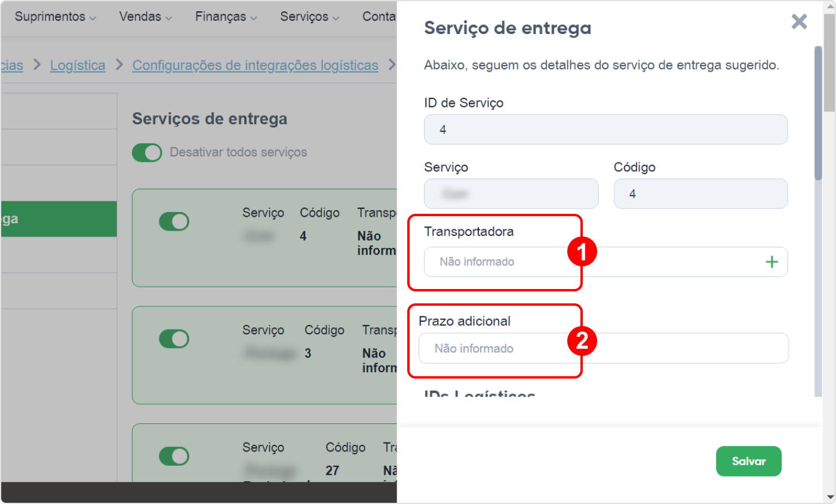This screenshot has height=504, width=836.
Task: Click the Transportadora input field
Action: (606, 262)
